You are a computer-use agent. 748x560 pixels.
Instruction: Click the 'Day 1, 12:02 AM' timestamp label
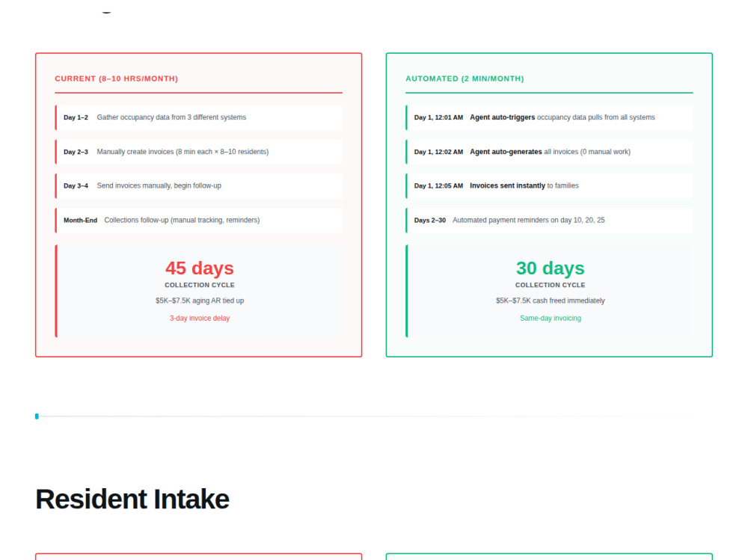click(x=438, y=152)
